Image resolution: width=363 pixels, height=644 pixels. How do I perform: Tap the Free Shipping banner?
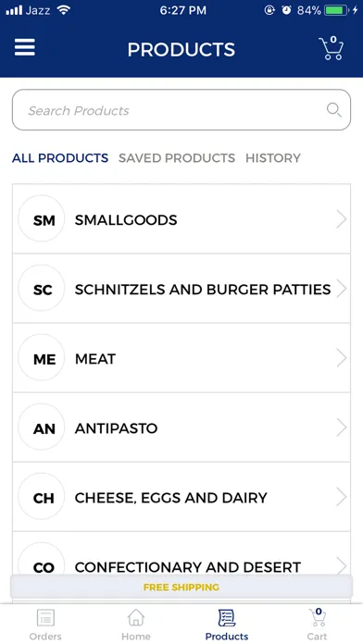point(181,587)
